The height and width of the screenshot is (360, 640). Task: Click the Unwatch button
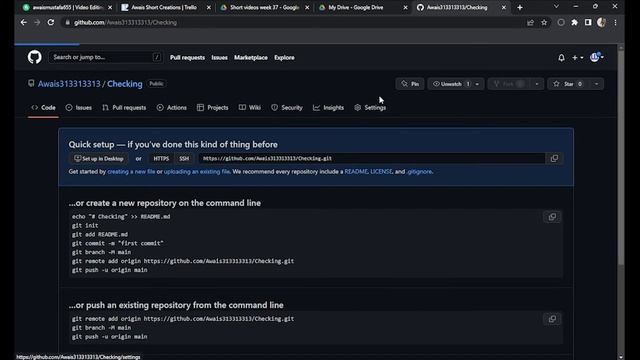click(451, 84)
